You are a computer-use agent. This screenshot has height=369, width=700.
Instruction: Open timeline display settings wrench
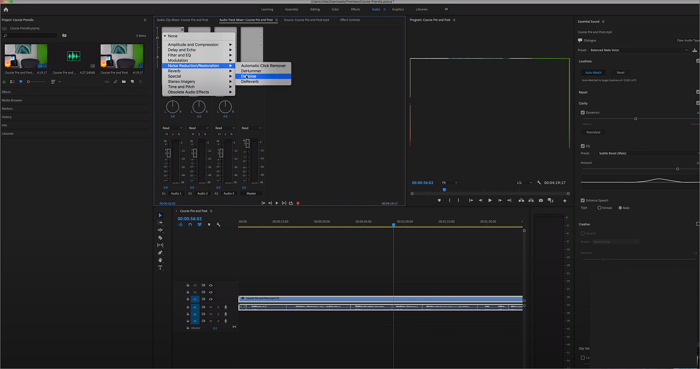click(218, 224)
